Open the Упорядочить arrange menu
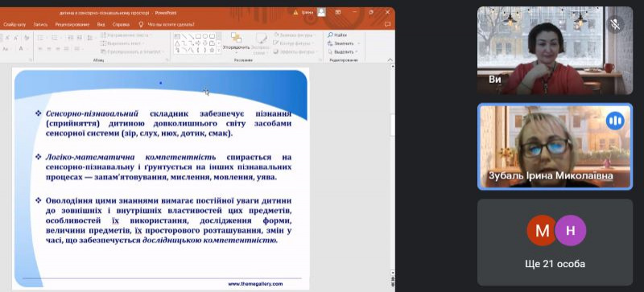 [x=236, y=42]
